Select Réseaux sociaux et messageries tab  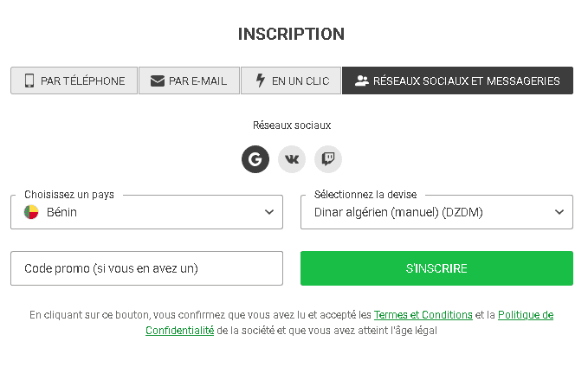tap(457, 80)
